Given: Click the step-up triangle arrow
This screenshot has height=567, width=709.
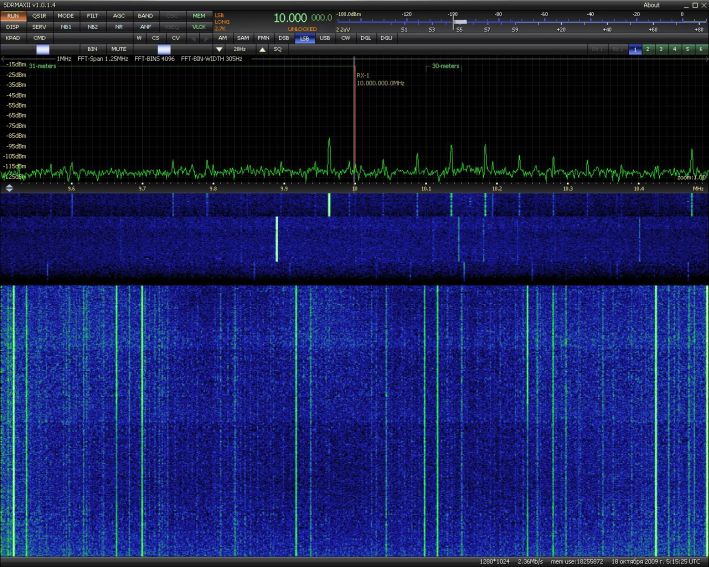Looking at the screenshot, I should point(262,49).
